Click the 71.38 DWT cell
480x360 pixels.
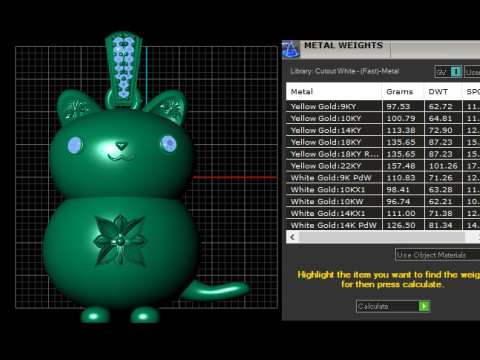click(x=443, y=213)
